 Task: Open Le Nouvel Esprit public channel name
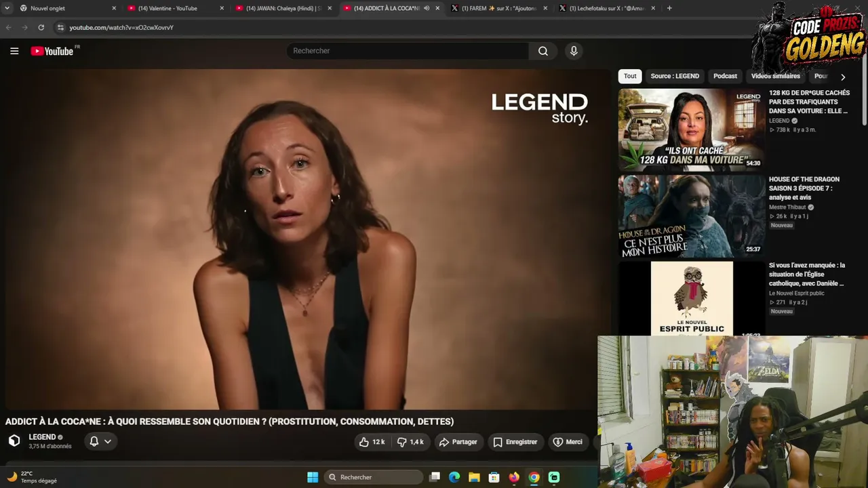coord(797,293)
